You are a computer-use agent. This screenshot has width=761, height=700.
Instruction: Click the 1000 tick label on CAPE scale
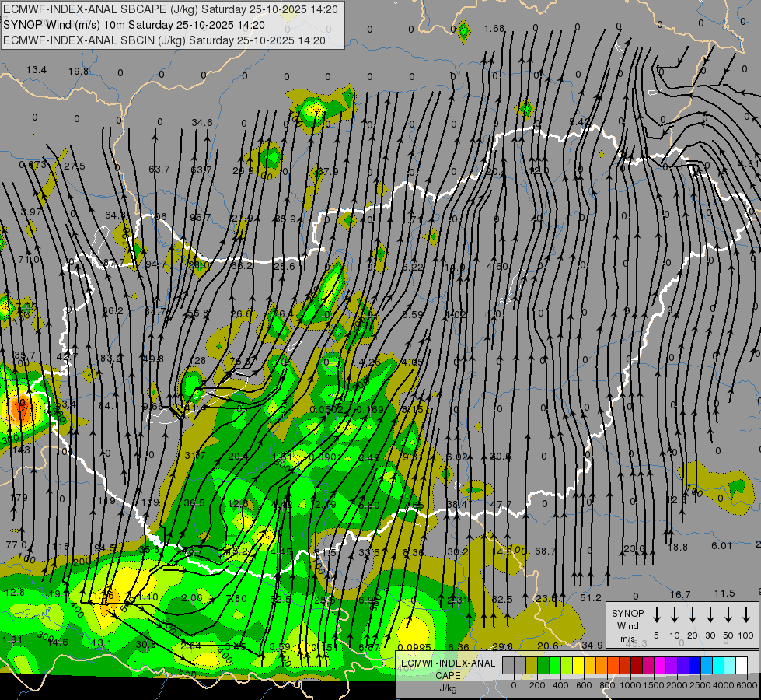pyautogui.click(x=630, y=685)
